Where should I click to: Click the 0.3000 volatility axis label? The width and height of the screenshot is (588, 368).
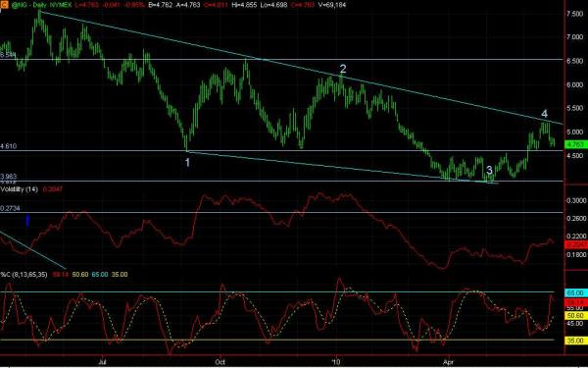576,200
